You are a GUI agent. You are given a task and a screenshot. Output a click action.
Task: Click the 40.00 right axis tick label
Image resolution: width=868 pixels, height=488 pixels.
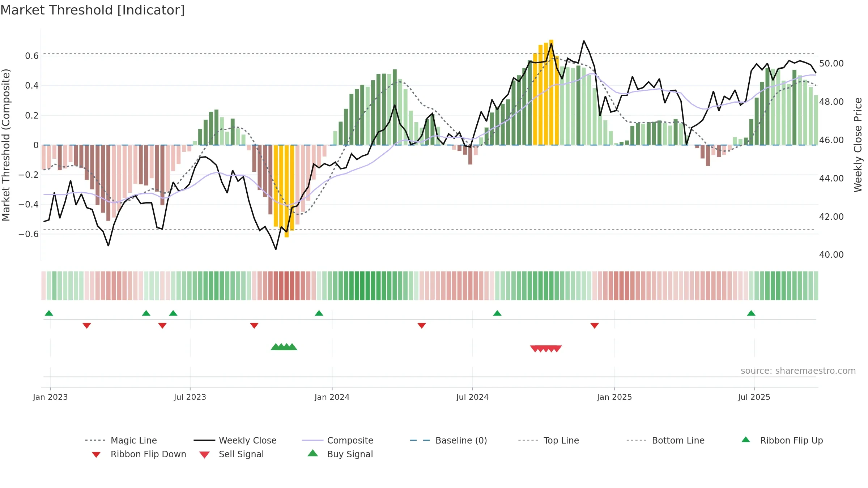[831, 255]
